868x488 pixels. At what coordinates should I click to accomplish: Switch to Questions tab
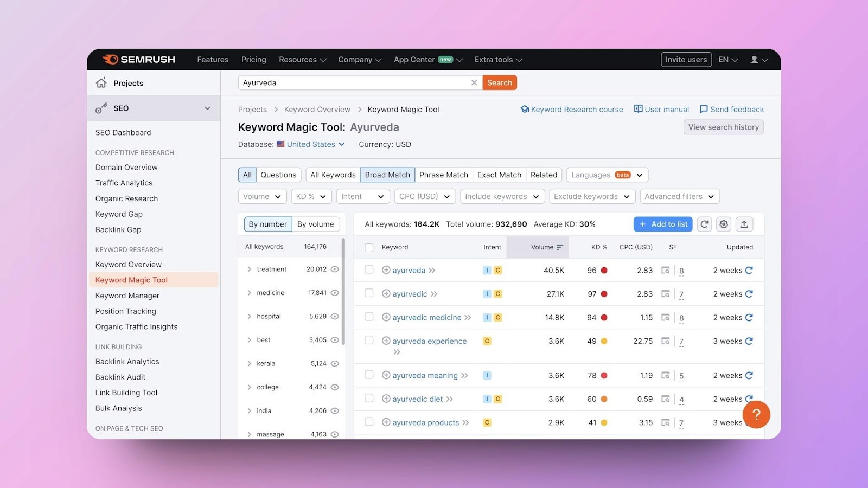coord(278,175)
